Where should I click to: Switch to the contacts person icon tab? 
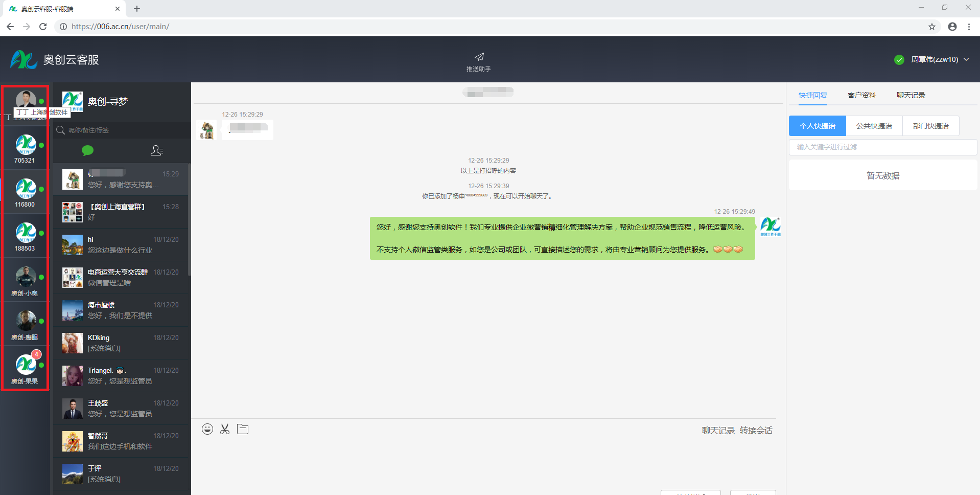pos(157,150)
